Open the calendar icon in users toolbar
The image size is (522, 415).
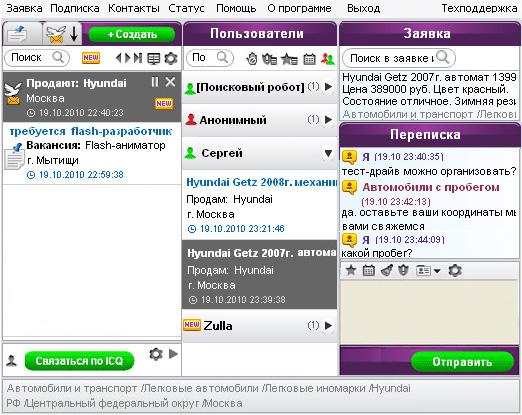click(309, 59)
